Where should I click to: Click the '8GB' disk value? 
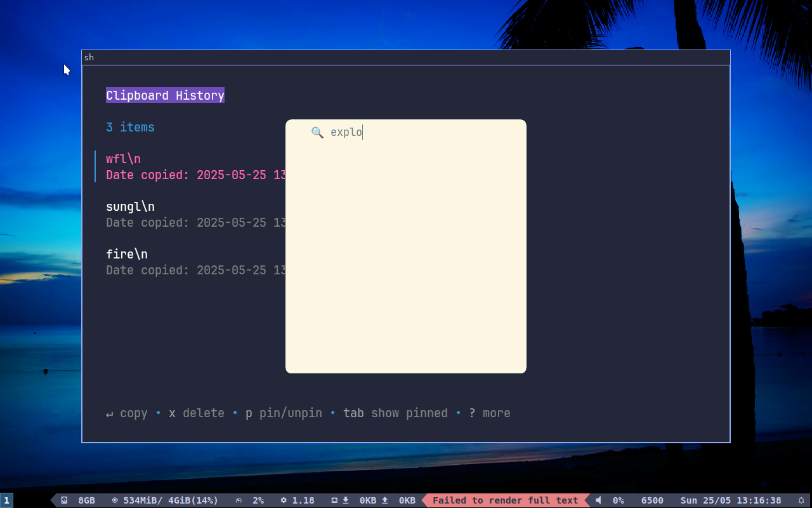pos(86,500)
